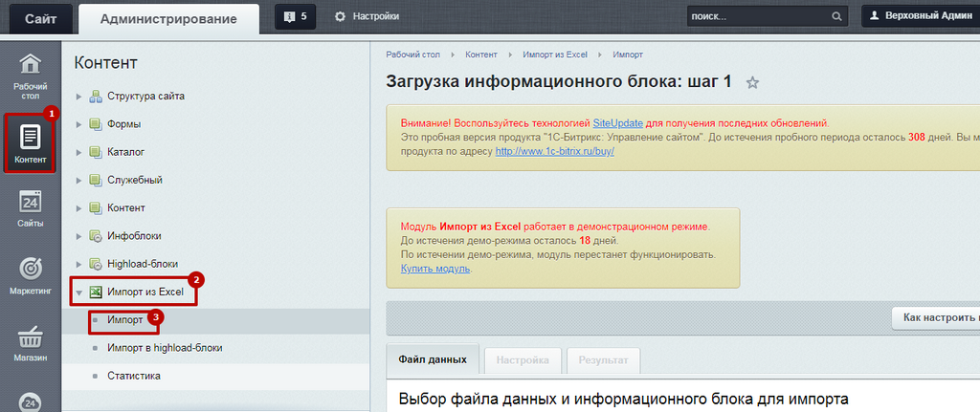
Task: Expand Каталог tree node
Action: coord(78,152)
